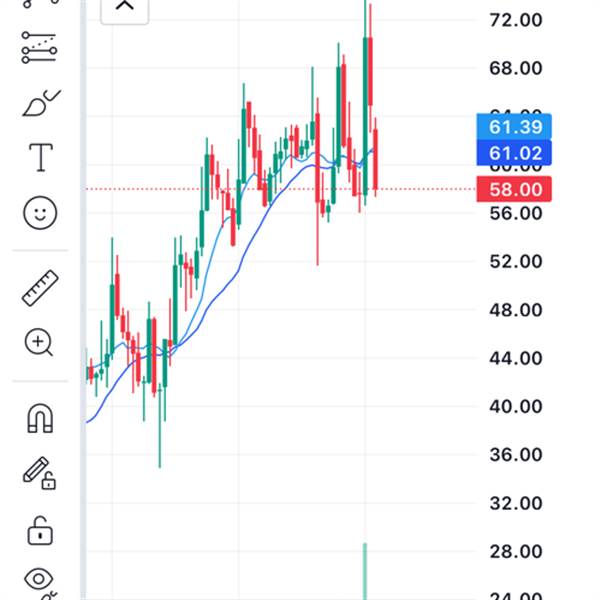Toggle magnet mode

coord(40,418)
